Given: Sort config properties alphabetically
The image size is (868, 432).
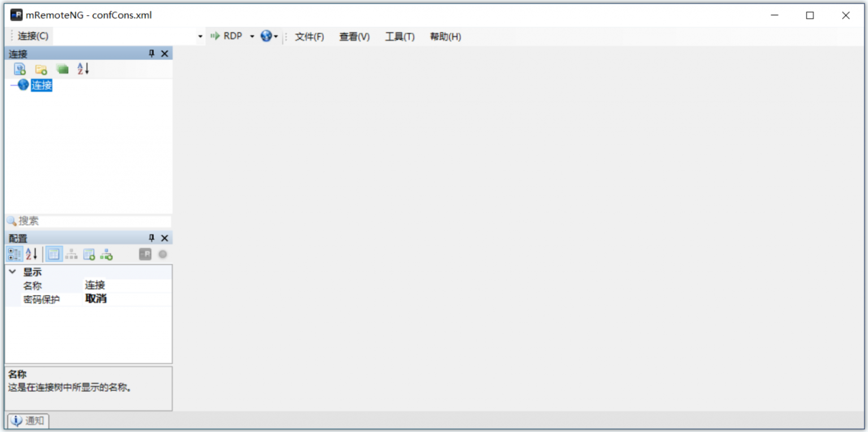Looking at the screenshot, I should pos(31,254).
